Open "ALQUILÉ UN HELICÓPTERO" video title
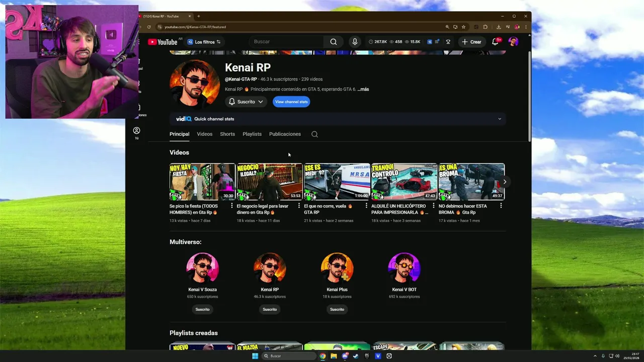 [399, 209]
